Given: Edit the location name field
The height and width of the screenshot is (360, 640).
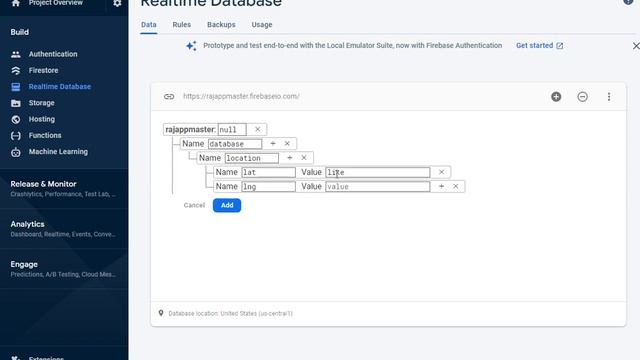Looking at the screenshot, I should pyautogui.click(x=251, y=158).
